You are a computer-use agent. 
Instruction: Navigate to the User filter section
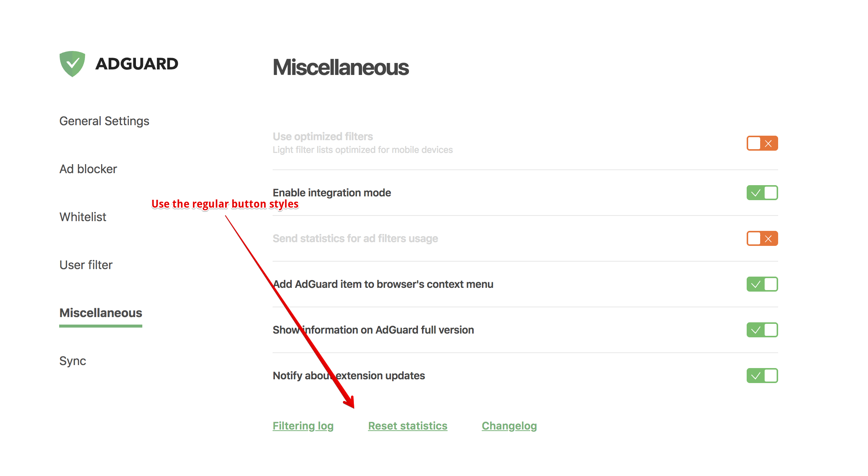pyautogui.click(x=86, y=265)
